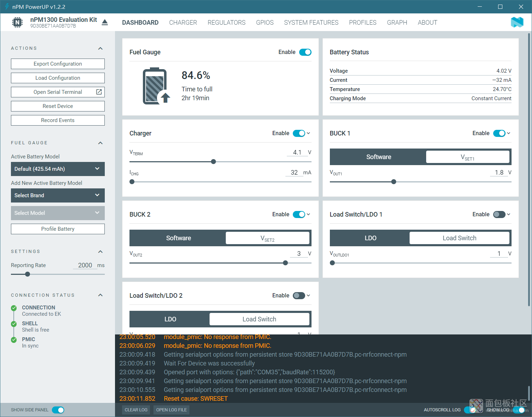Toggle the Autoscroll Log switch
The image size is (532, 417).
coord(470,410)
